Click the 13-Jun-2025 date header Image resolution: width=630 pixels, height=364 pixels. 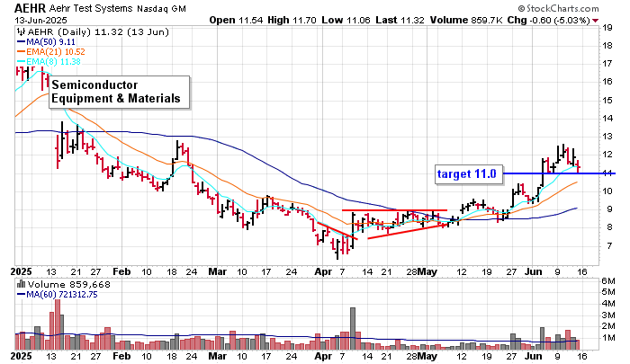pyautogui.click(x=41, y=20)
